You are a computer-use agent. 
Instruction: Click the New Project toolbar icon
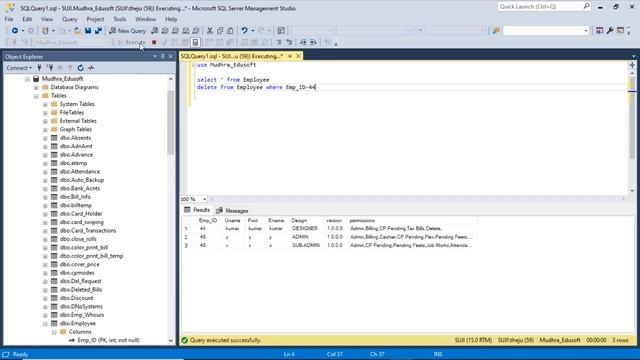[x=45, y=31]
